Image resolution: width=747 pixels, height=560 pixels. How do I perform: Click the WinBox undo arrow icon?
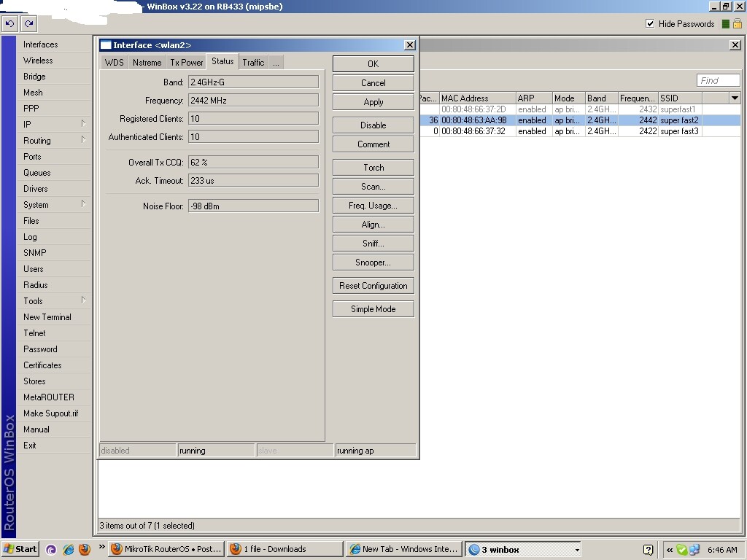click(x=10, y=23)
